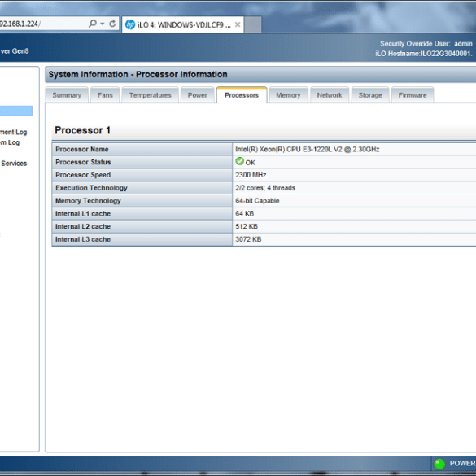This screenshot has width=476, height=476.
Task: Click the value 64-bit Capable
Action: (257, 201)
